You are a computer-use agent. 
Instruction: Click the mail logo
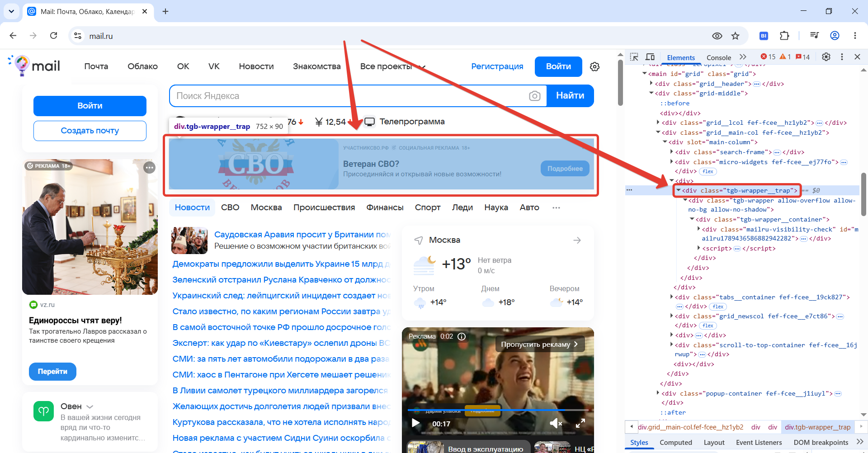coord(34,66)
